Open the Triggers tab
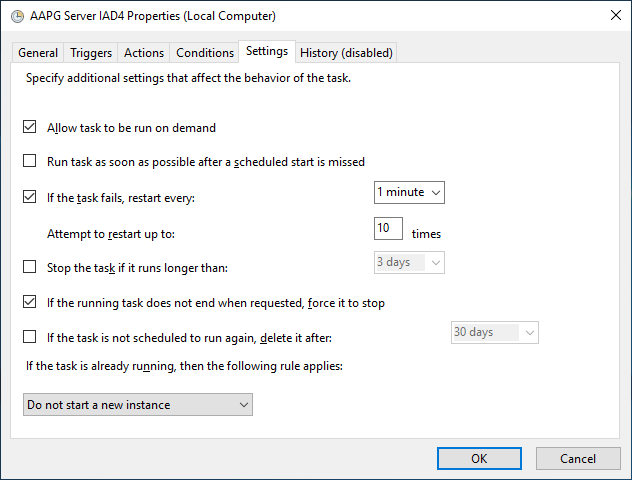Viewport: 632px width, 480px height. (91, 53)
